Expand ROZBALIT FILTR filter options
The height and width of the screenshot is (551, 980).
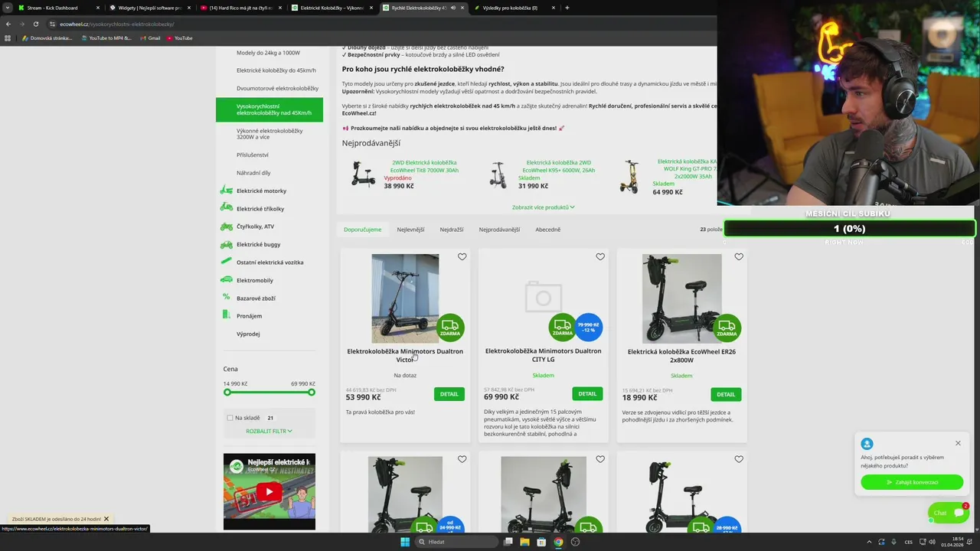point(269,431)
